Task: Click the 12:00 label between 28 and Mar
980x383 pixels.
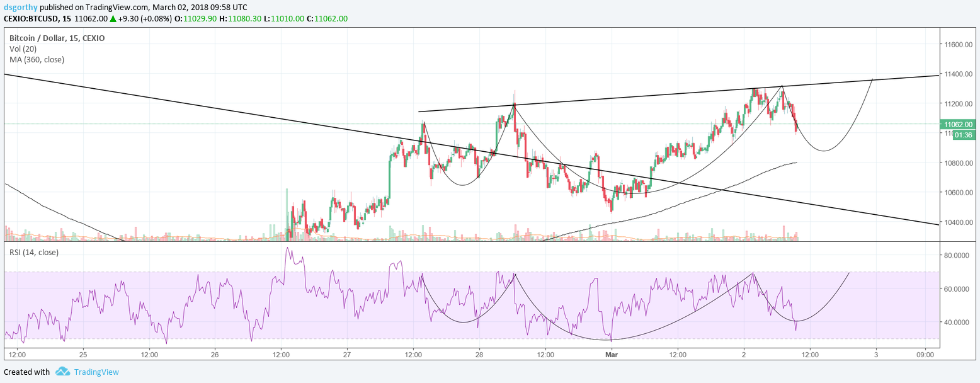Action: pos(545,354)
